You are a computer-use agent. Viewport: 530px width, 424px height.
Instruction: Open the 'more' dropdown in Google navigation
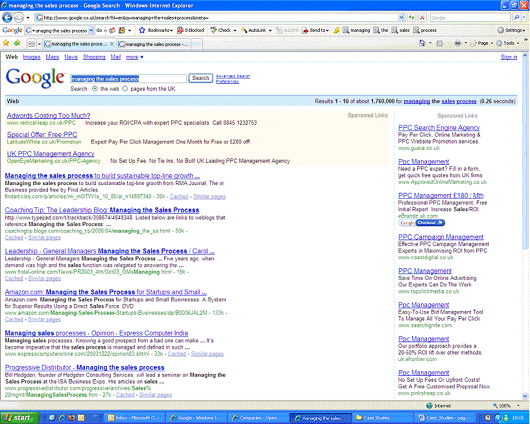point(135,57)
